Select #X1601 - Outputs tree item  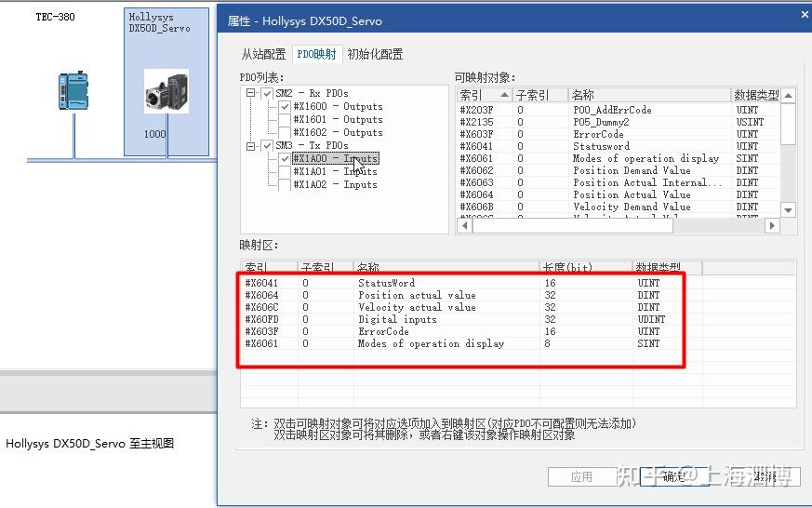pyautogui.click(x=338, y=120)
